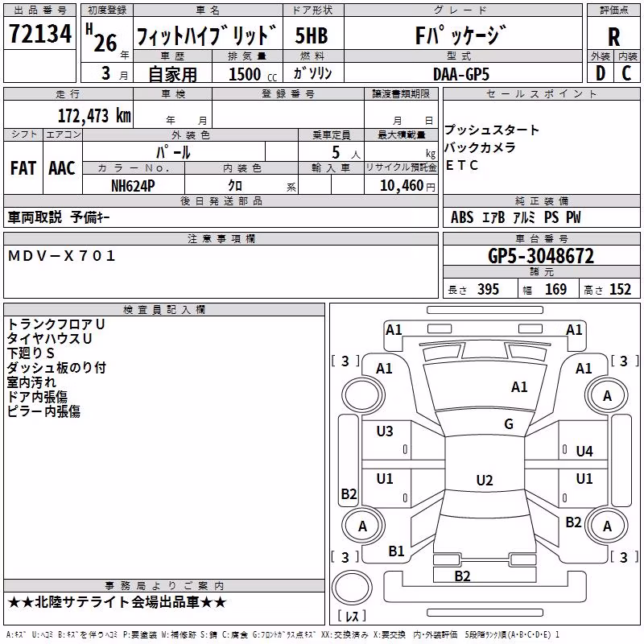The height and width of the screenshot is (644, 644).
Task: Select inspector note ダッシュ板のり付
Action: coord(56,368)
